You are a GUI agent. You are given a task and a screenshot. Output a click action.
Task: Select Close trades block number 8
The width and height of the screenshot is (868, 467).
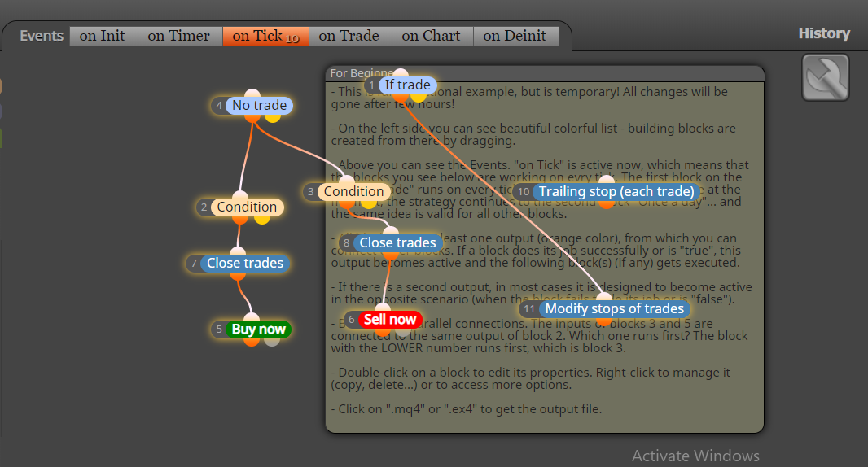(397, 243)
